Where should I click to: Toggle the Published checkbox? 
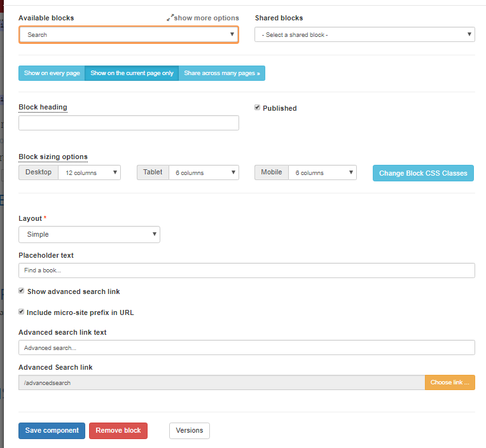coord(258,108)
